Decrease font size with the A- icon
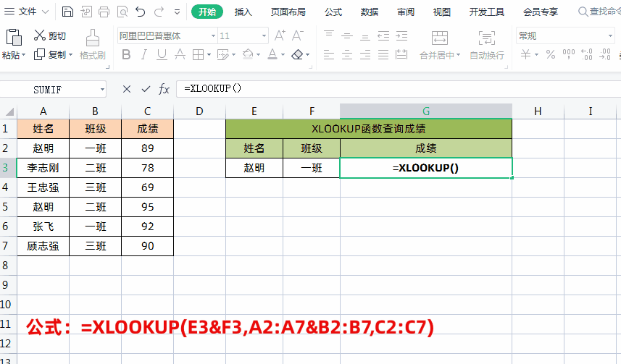The width and height of the screenshot is (621, 364). point(297,35)
